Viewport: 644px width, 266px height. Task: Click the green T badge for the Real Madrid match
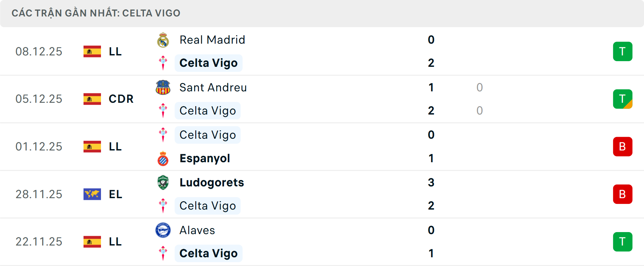click(623, 51)
